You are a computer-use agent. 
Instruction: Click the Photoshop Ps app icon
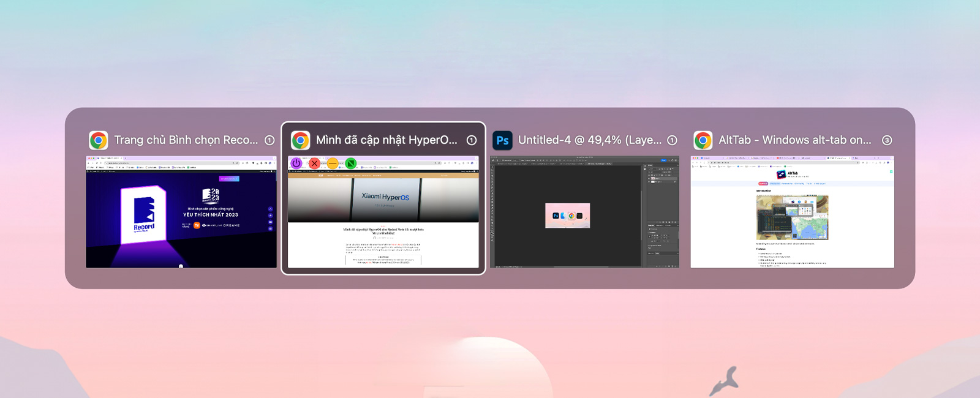tap(503, 140)
